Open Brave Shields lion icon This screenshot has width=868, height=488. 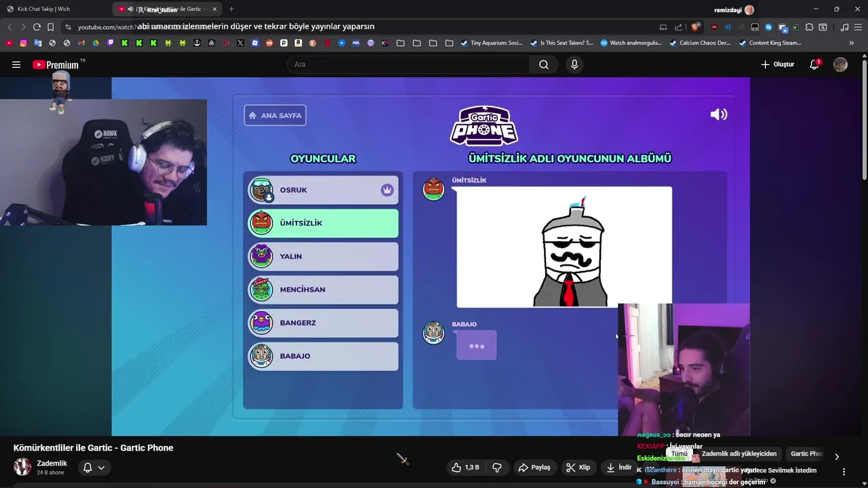coord(695,27)
